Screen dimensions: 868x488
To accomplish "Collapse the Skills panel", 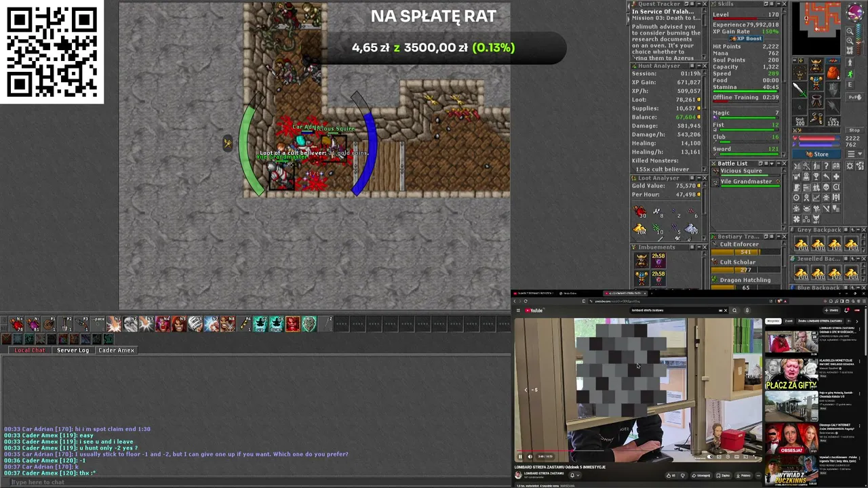I will 778,4.
